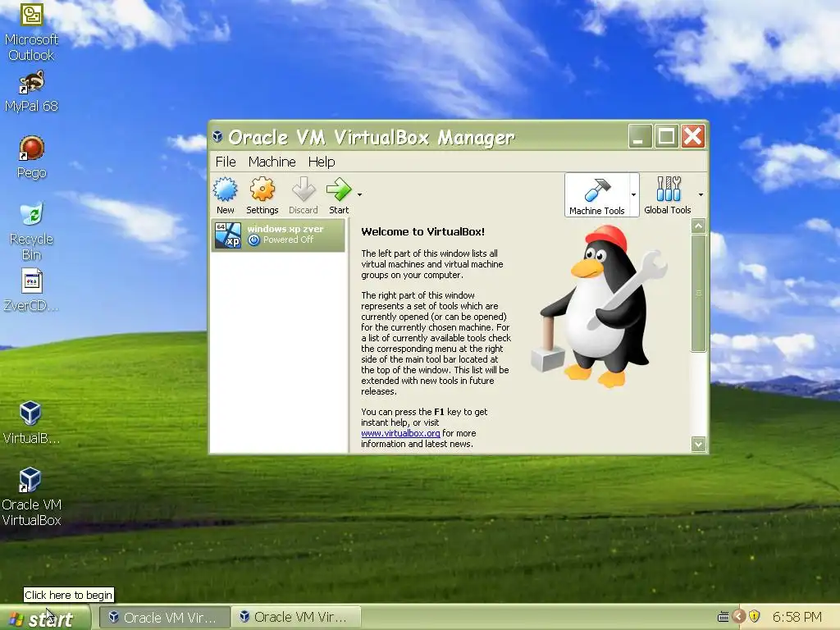Expand the Start button dropdown arrow

point(359,195)
